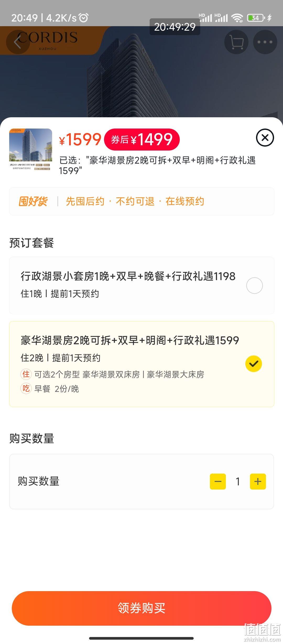Tap the ¥1599 original price
The height and width of the screenshot is (644, 283).
pyautogui.click(x=80, y=139)
